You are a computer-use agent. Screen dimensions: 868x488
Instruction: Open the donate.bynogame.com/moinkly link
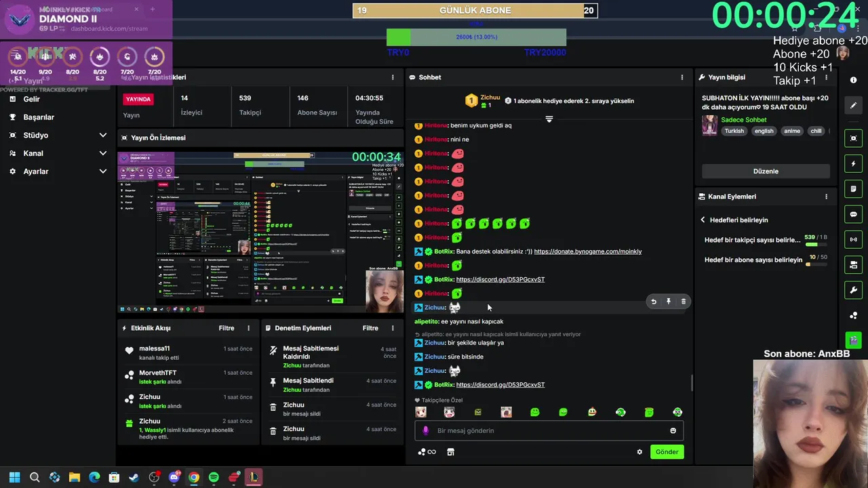coord(587,251)
